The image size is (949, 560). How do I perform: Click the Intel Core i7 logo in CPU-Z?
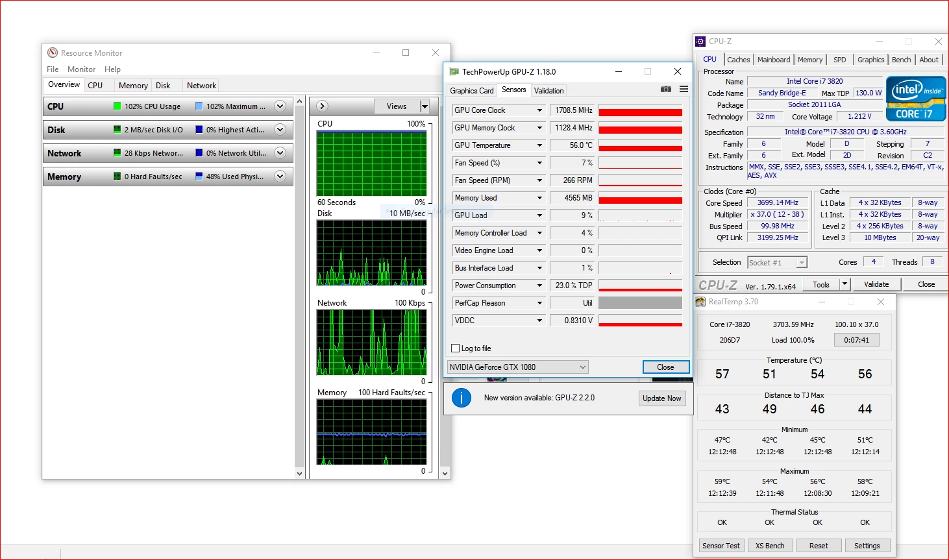click(x=916, y=99)
